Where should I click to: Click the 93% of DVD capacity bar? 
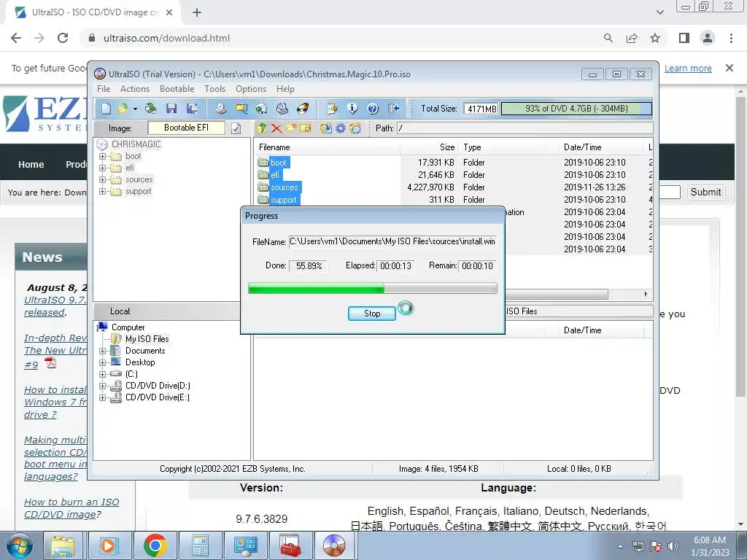(x=576, y=109)
